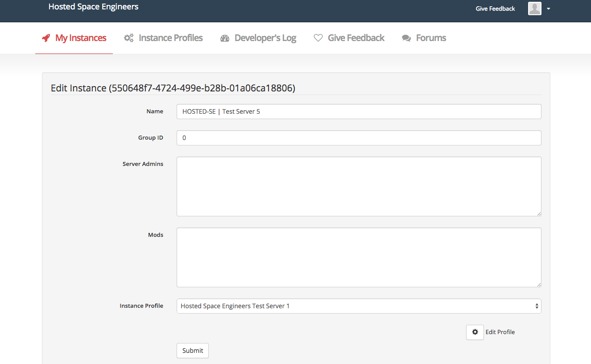Click inside the Server Admins text area

click(x=359, y=186)
